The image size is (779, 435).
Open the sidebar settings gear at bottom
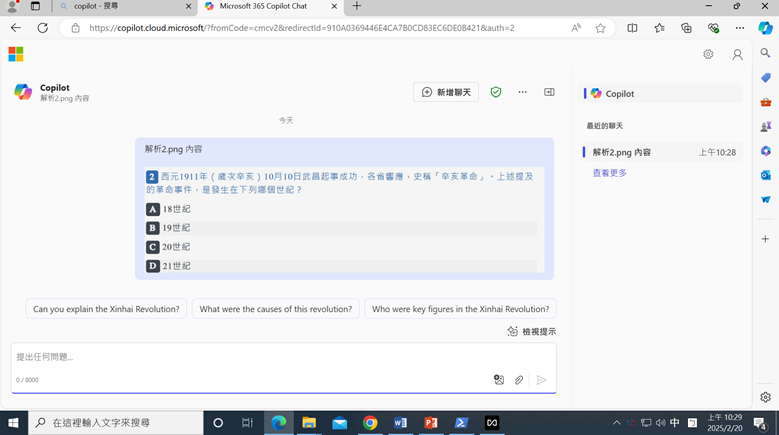[x=765, y=397]
